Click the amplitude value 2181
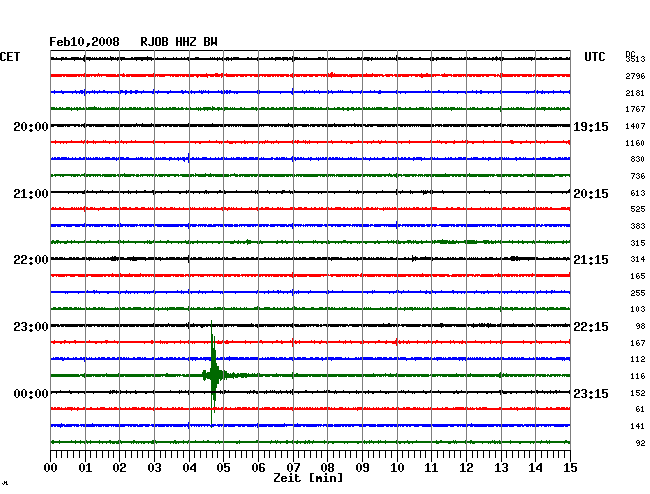This screenshot has height=494, width=650. pos(635,93)
